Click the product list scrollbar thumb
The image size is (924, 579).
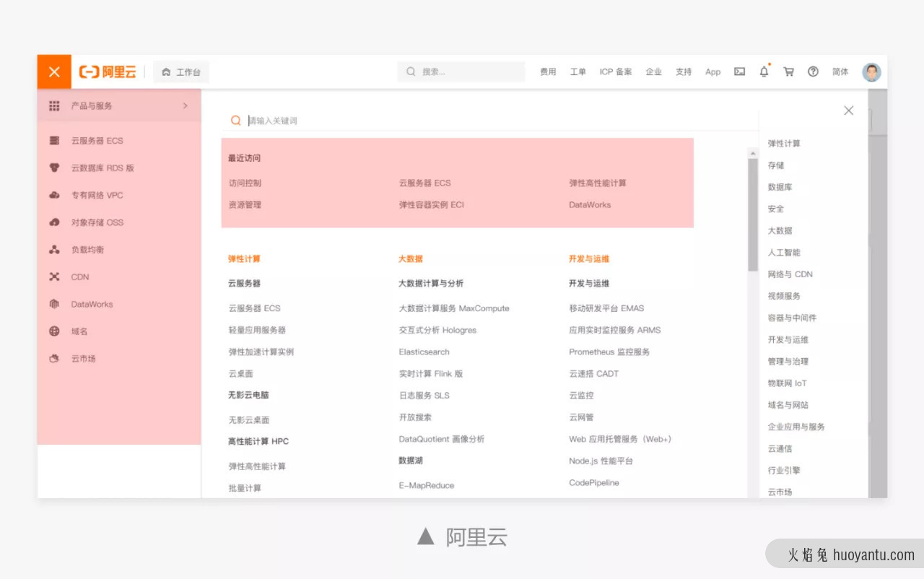(753, 214)
